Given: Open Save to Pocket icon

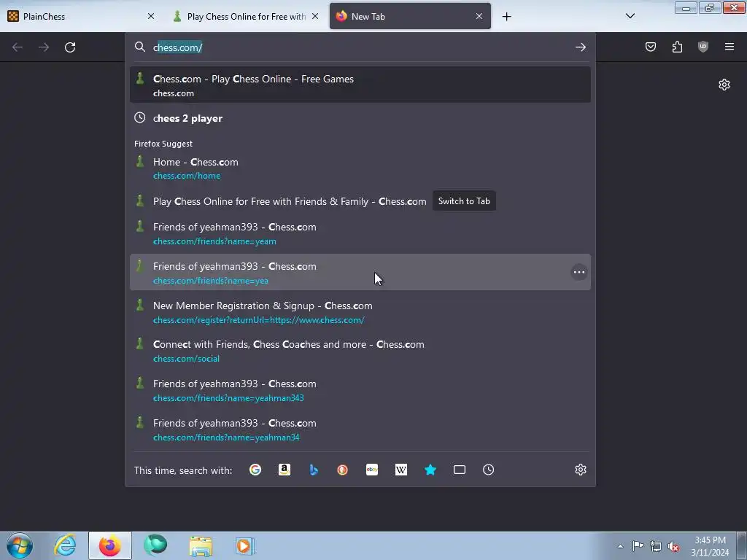Looking at the screenshot, I should [x=651, y=47].
